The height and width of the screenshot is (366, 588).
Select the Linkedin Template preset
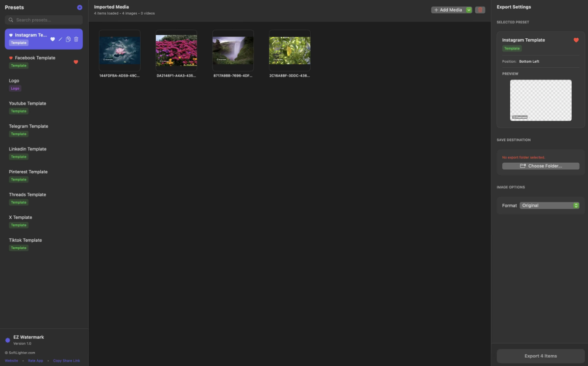tap(44, 153)
